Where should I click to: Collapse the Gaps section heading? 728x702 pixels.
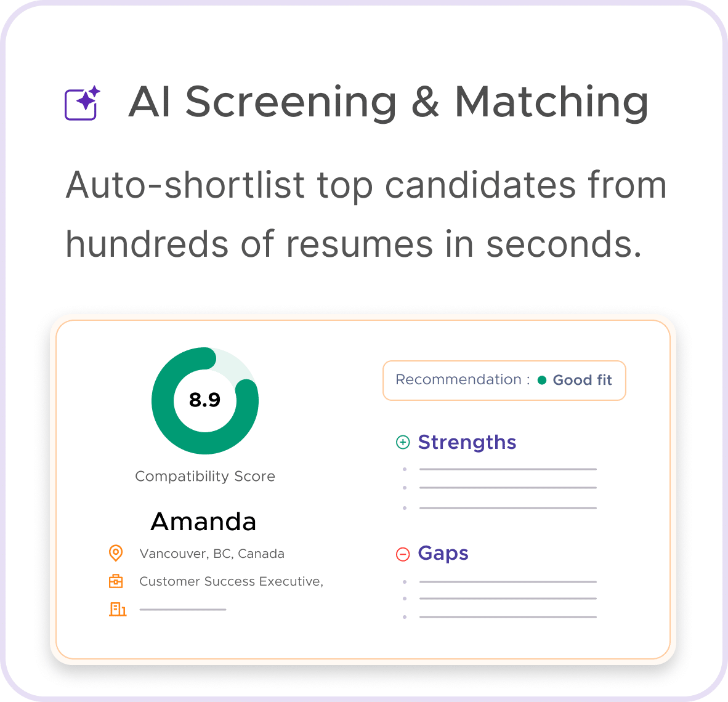click(x=443, y=554)
